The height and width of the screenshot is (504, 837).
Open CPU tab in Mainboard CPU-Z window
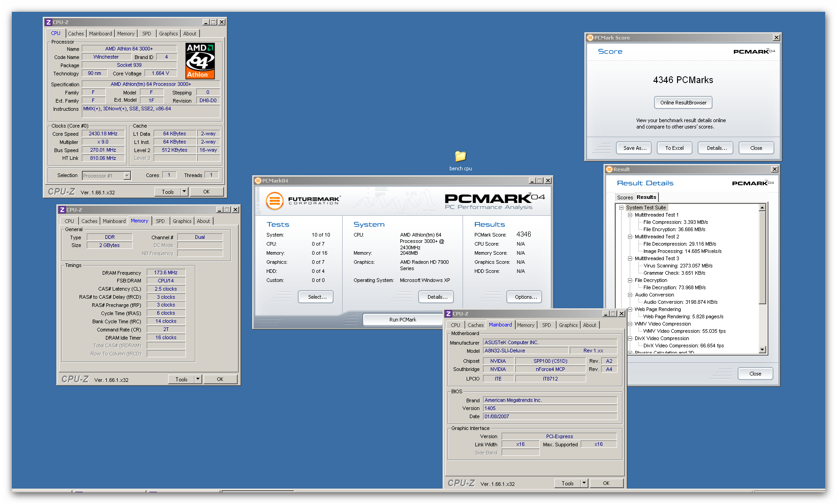tap(455, 325)
